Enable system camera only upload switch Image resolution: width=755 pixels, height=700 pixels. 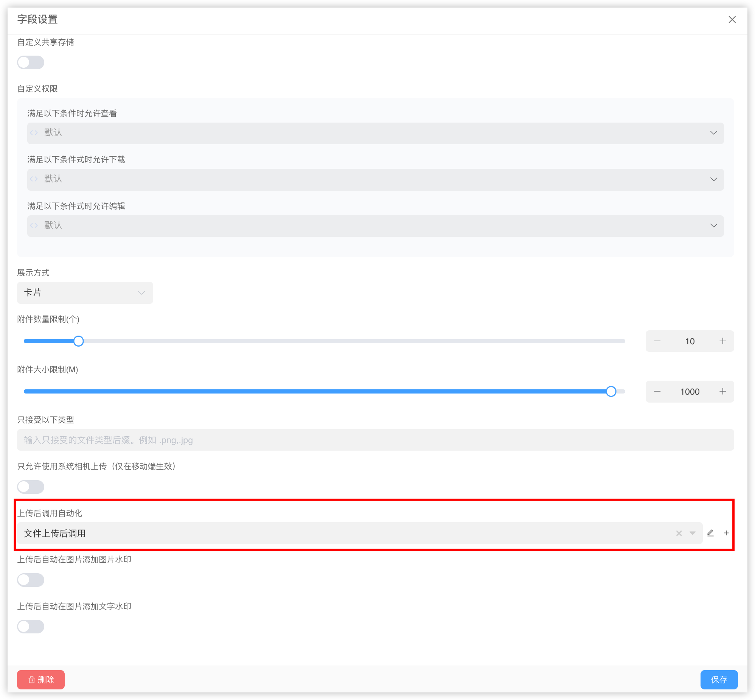tap(31, 487)
